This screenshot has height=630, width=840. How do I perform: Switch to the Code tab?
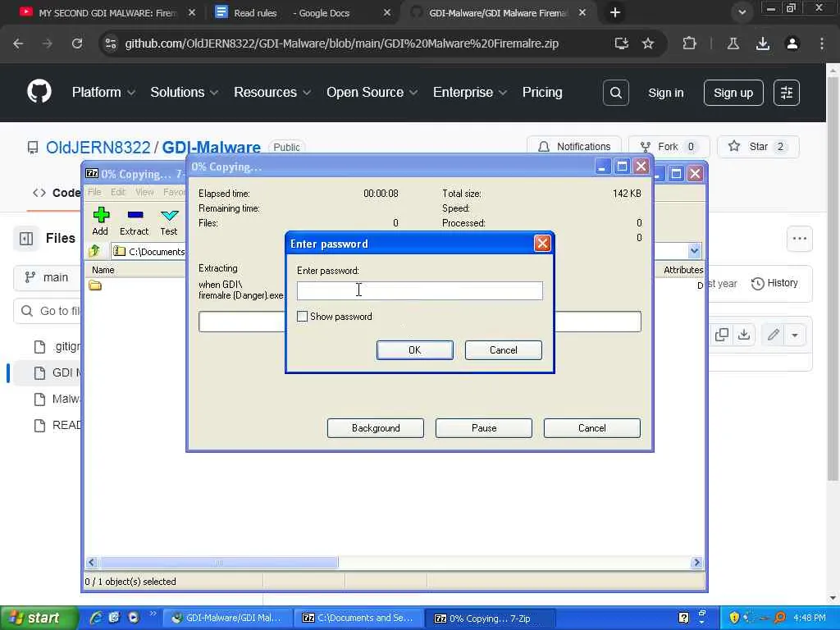point(57,193)
